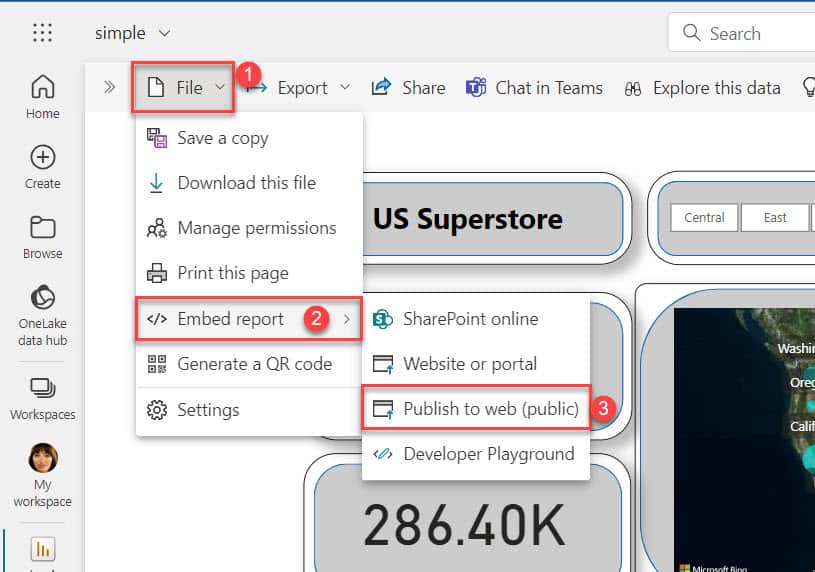Choose Save a copy
This screenshot has width=815, height=572.
click(249, 138)
